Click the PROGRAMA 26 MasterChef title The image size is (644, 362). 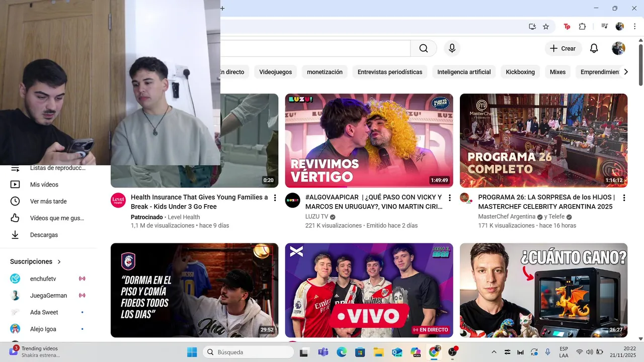[546, 202]
